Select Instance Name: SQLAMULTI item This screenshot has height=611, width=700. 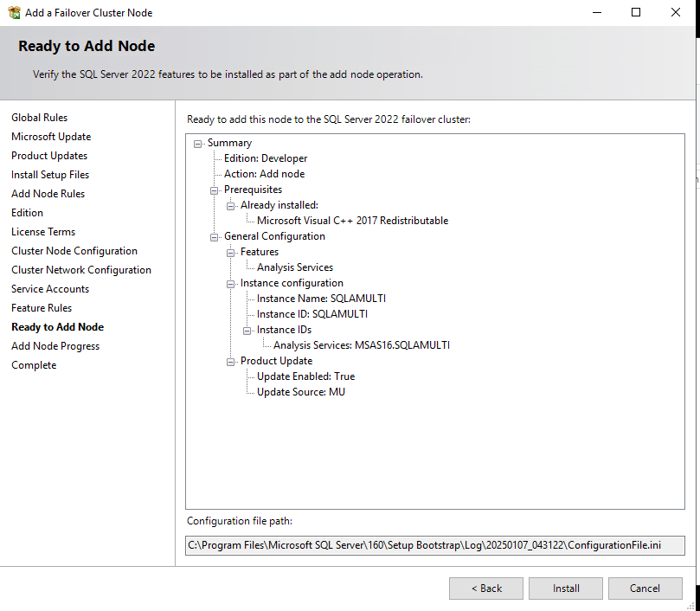point(321,299)
